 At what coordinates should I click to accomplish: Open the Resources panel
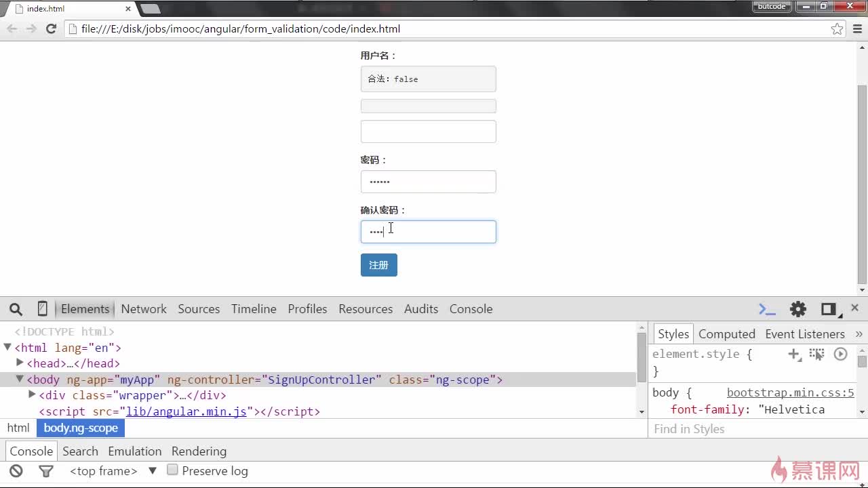[x=366, y=309]
